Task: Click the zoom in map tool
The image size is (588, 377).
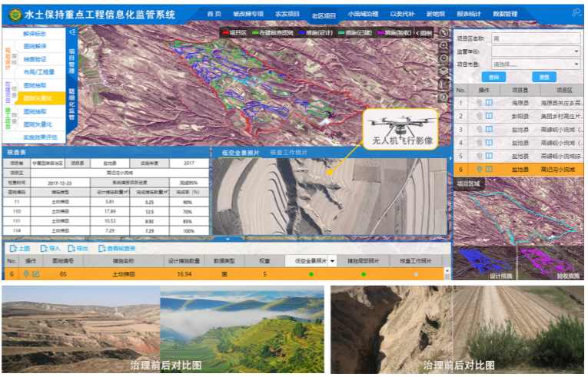Action: pos(444,45)
